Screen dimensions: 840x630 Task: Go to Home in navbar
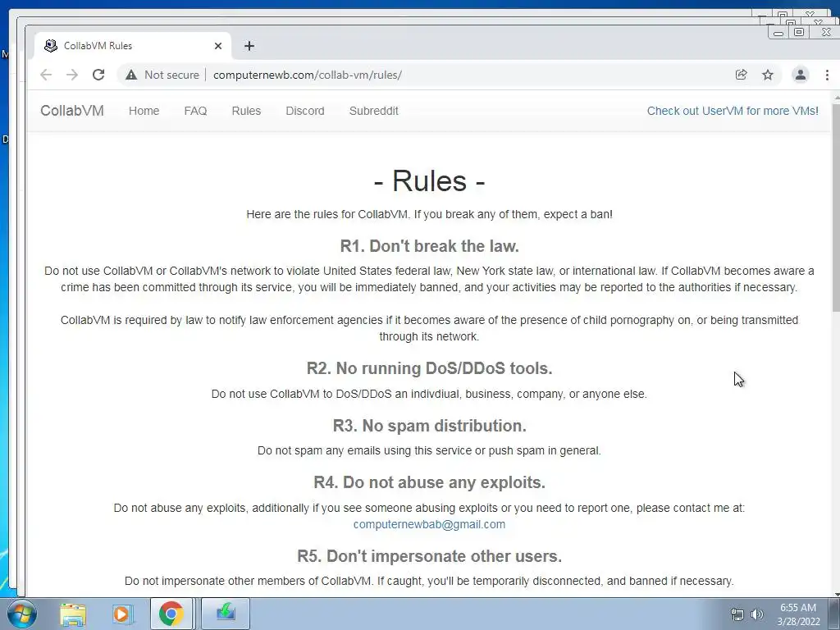(144, 111)
